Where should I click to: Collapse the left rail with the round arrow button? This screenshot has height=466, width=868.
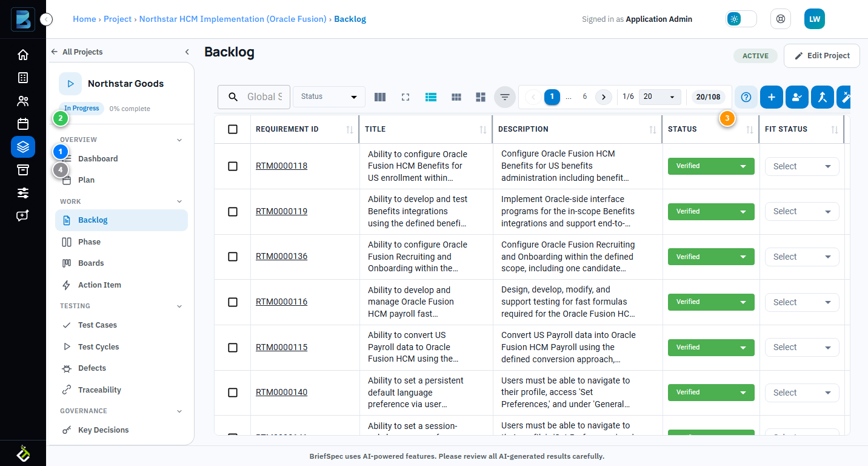click(47, 19)
